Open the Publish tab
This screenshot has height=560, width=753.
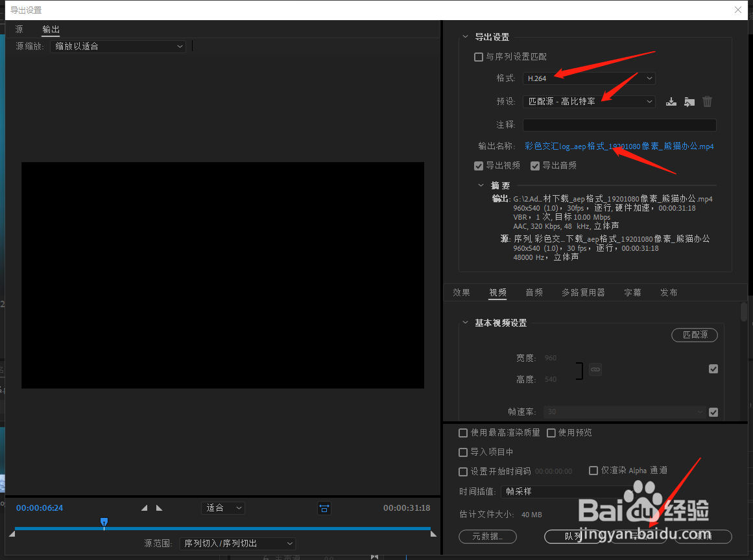tap(669, 293)
